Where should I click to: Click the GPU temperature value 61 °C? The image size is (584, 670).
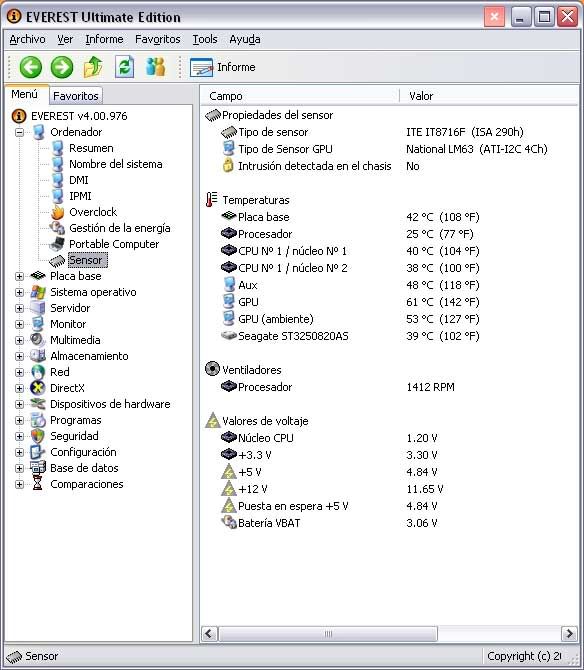point(443,302)
